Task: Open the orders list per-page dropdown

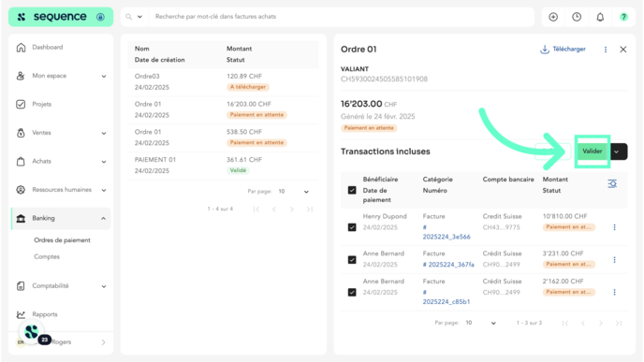Action: [x=294, y=192]
